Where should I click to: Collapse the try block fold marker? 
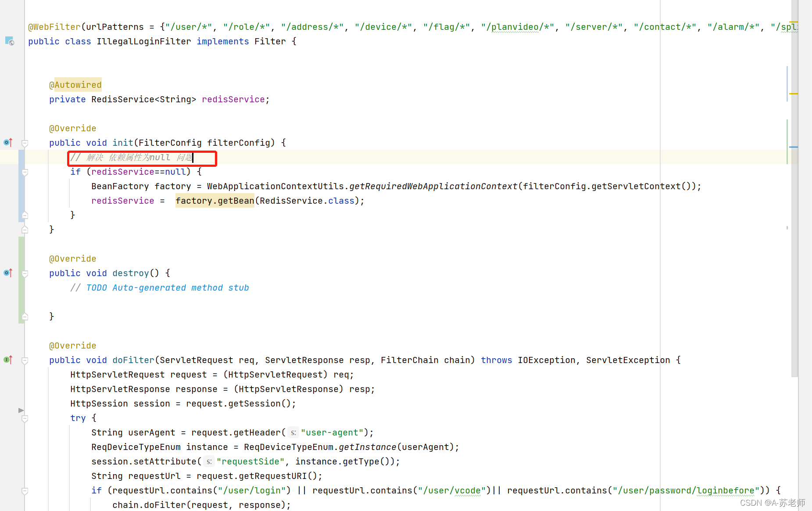click(25, 418)
